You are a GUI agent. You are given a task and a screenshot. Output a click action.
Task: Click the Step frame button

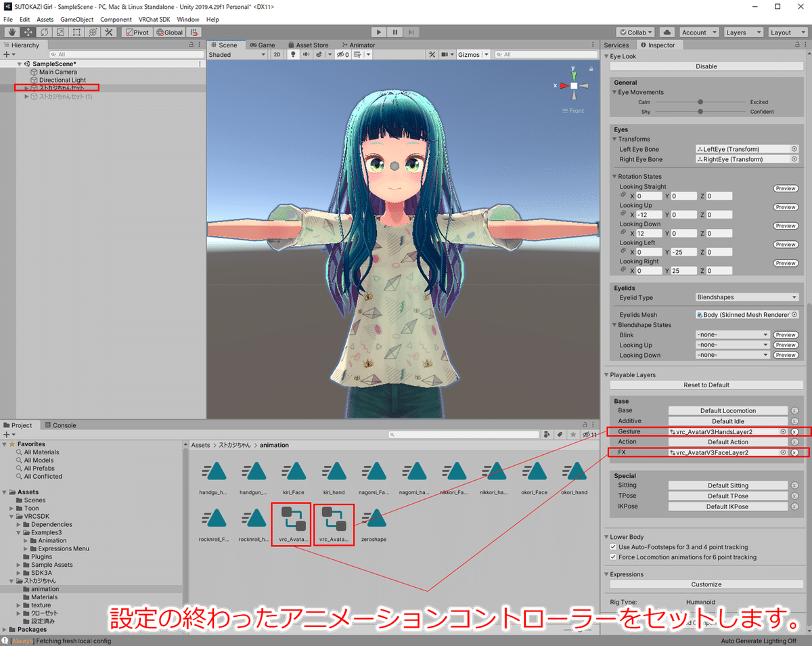411,32
